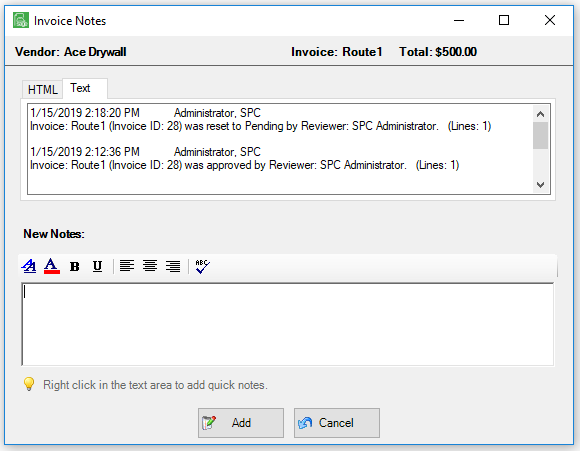
Task: Switch to the HTML tab
Action: pos(43,90)
